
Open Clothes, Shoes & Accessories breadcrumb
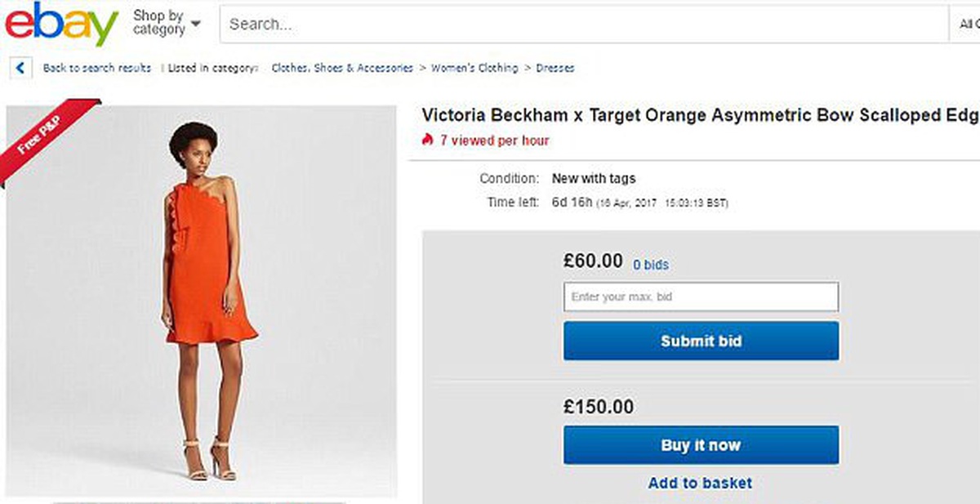[x=342, y=68]
